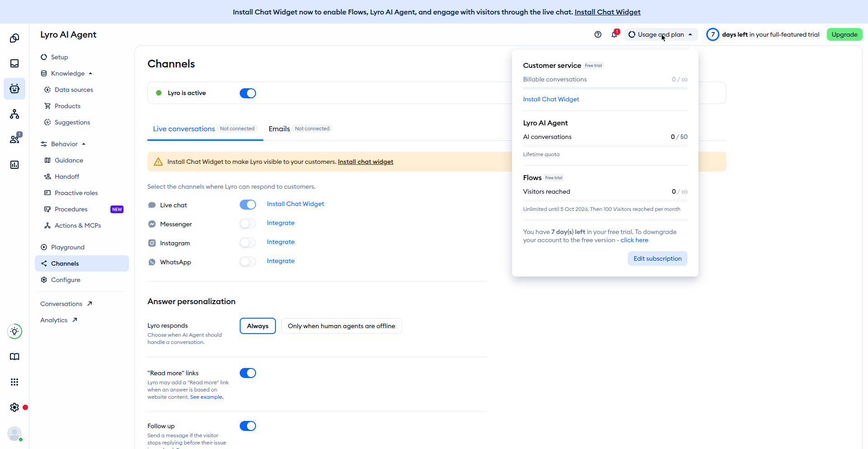
Task: Open Customers icon with badge
Action: click(x=14, y=139)
